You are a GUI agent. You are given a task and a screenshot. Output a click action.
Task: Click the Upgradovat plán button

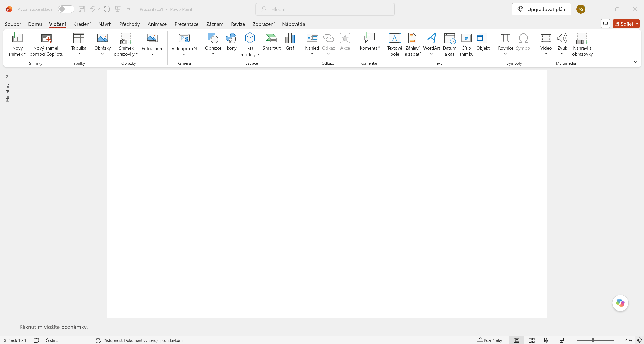541,9
